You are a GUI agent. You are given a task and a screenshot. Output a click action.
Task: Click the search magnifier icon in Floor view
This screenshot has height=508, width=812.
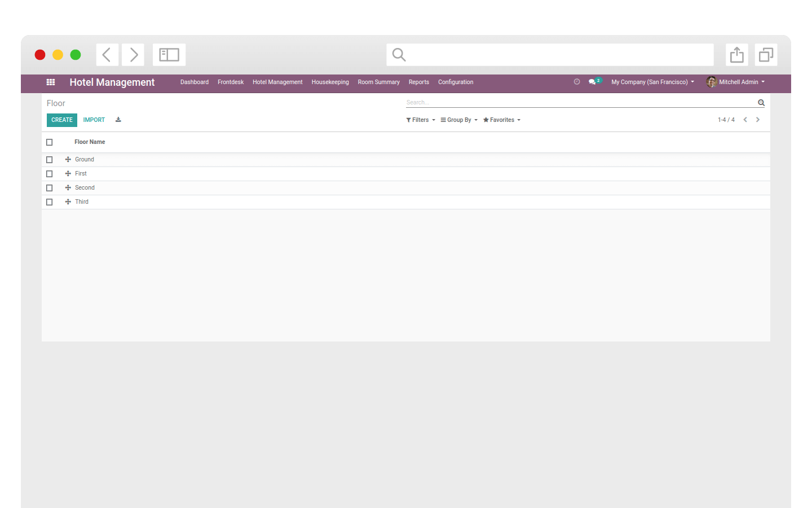[761, 103]
